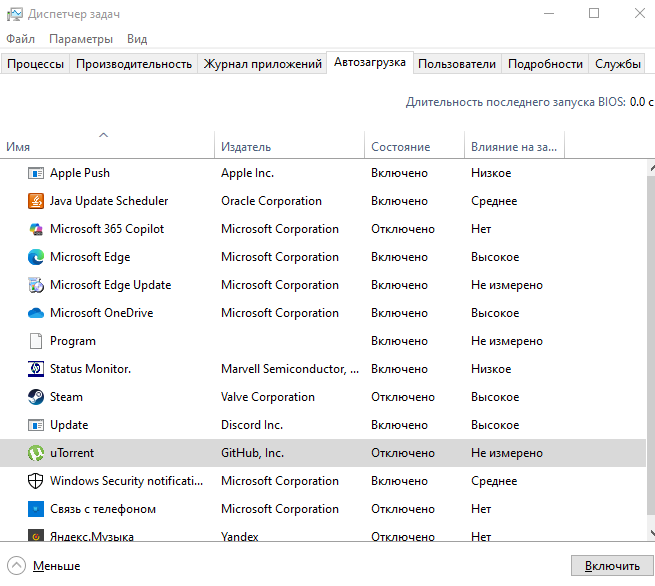Click the Valve Corporation publisher cell
655x586 pixels.
tap(268, 397)
